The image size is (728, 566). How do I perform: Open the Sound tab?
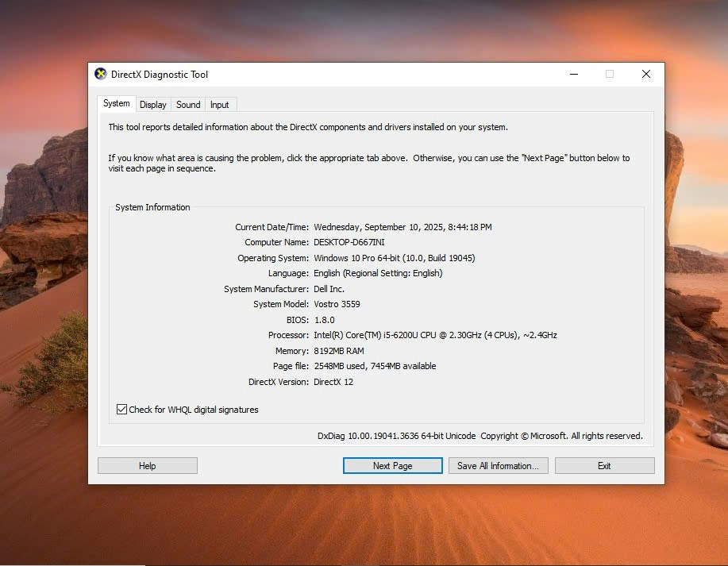(188, 105)
